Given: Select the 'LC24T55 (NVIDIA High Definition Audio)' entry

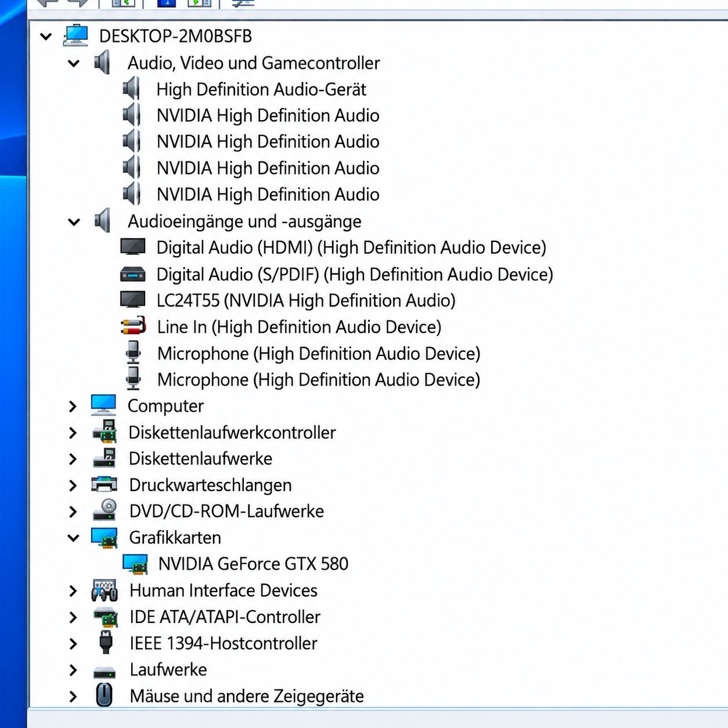Looking at the screenshot, I should point(306,301).
